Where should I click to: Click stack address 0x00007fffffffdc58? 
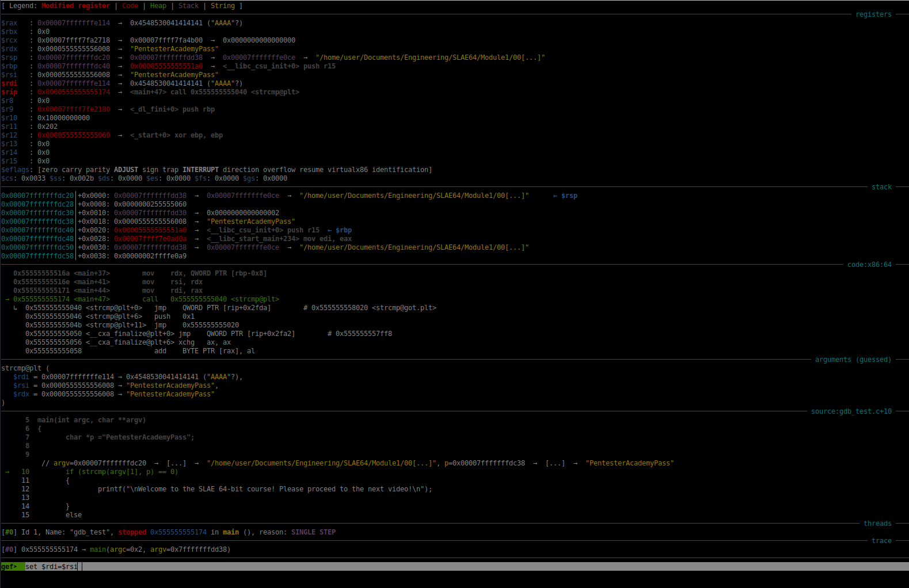pyautogui.click(x=37, y=256)
